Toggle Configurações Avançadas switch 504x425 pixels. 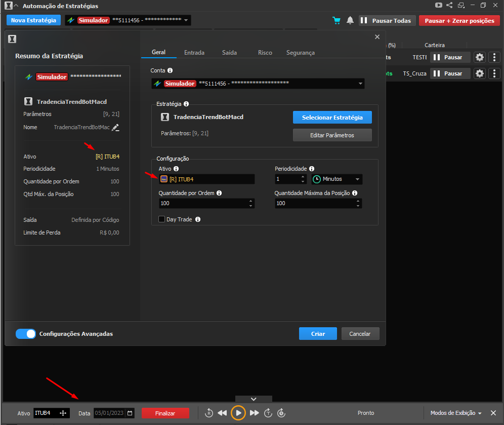[x=26, y=334]
